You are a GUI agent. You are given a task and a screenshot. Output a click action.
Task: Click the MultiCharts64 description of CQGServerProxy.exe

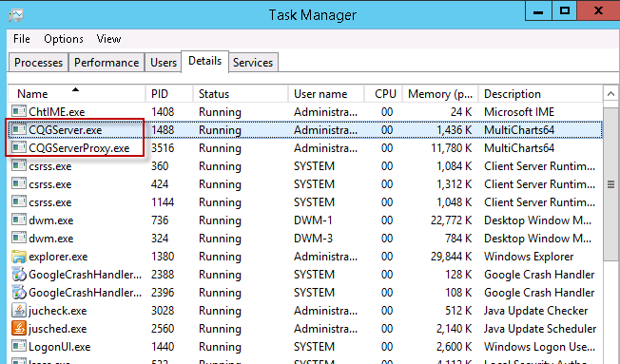click(519, 148)
